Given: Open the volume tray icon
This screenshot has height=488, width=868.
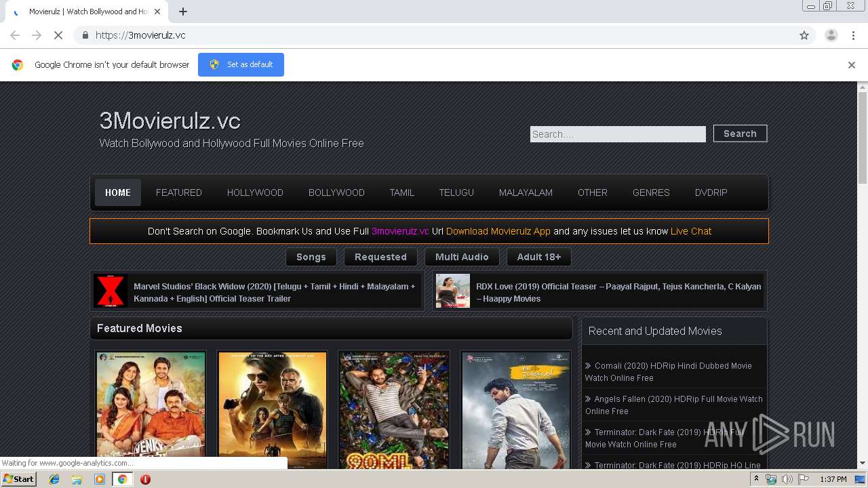Looking at the screenshot, I should [x=787, y=479].
